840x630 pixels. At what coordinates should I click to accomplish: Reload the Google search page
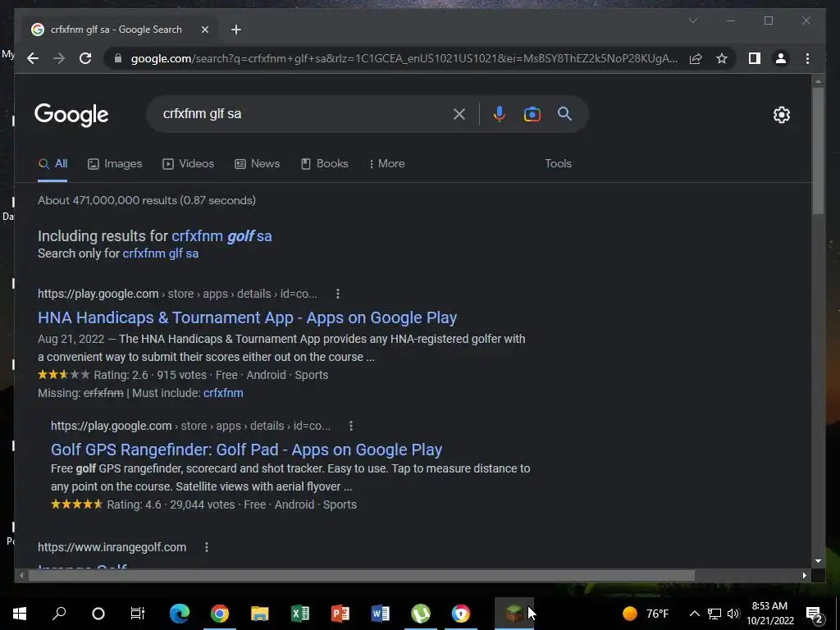pos(85,58)
